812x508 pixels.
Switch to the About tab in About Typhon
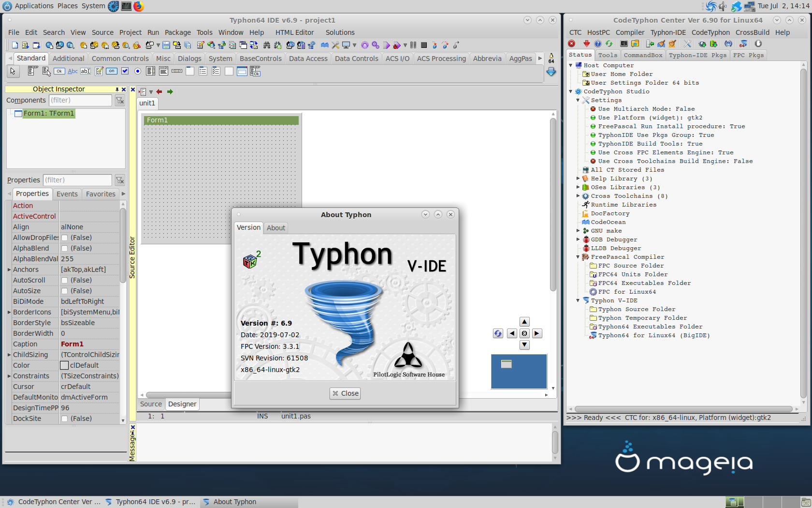point(276,228)
